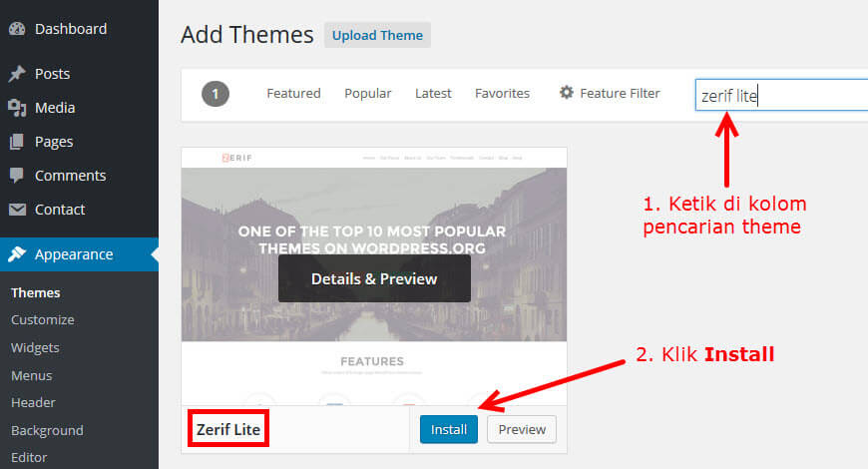Open the Featured themes tab
This screenshot has width=868, height=469.
point(293,93)
